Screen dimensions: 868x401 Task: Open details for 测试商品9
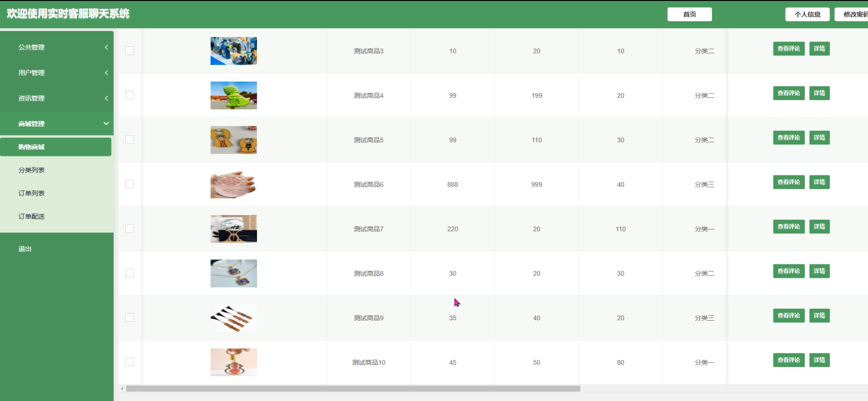[820, 316]
